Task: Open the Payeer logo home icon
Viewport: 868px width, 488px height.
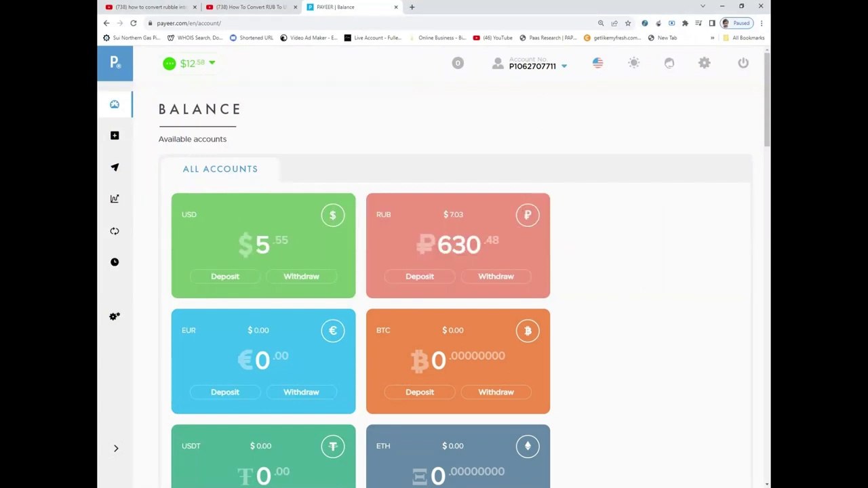Action: coord(115,63)
